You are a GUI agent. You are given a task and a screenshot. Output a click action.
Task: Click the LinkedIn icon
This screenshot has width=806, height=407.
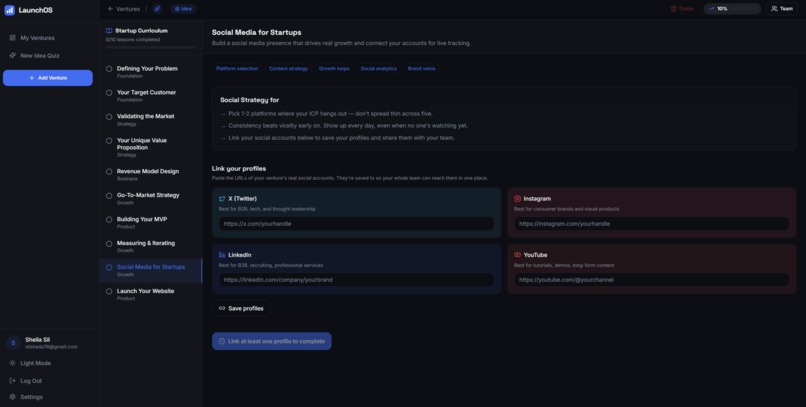(x=222, y=255)
